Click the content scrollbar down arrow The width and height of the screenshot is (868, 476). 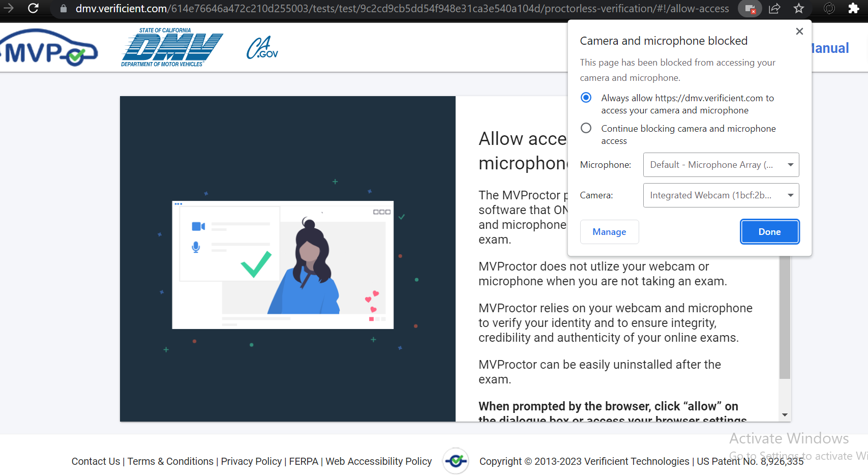click(785, 415)
